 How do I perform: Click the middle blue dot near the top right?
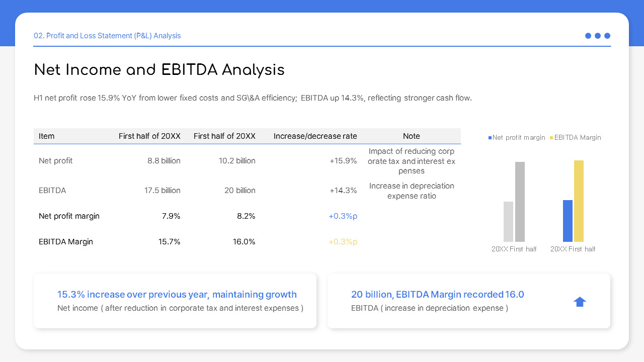coord(597,36)
